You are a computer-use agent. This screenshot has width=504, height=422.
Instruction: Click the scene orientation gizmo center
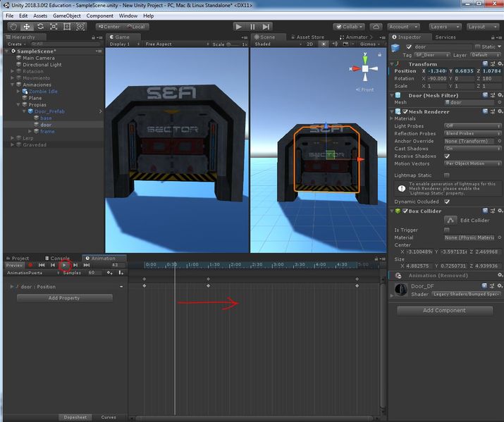(x=365, y=68)
